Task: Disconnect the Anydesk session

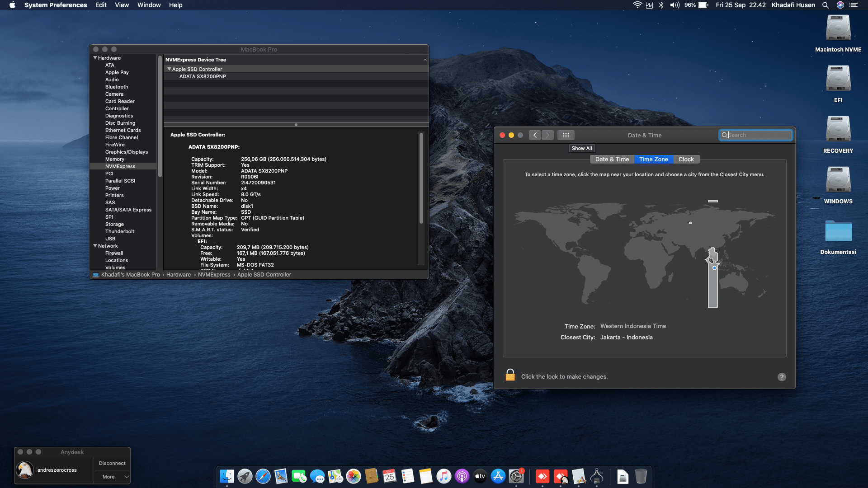Action: [x=112, y=463]
